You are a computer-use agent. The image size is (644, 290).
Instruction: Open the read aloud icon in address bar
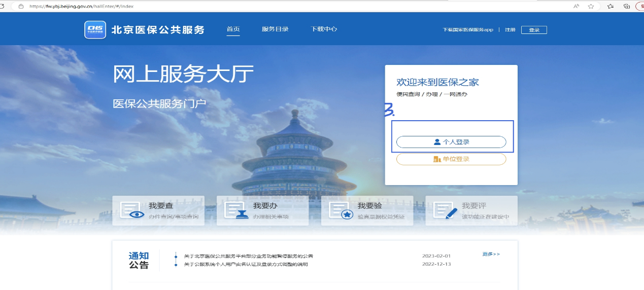click(577, 6)
